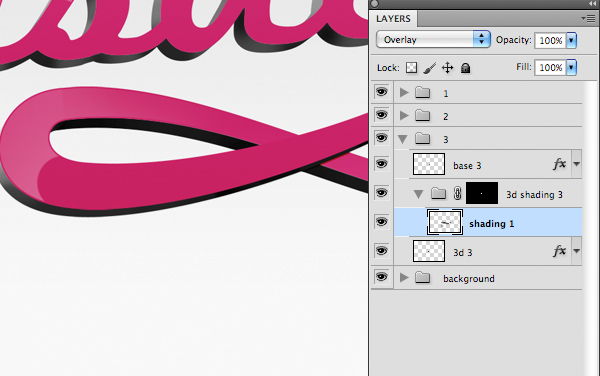This screenshot has height=376, width=600.
Task: Click the fx icon on 3d 3 layer
Action: tap(559, 251)
